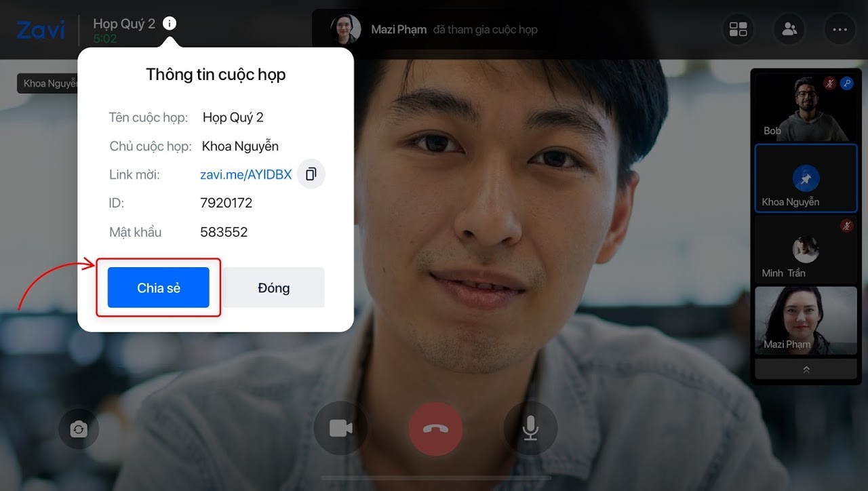Open the participants list icon

(789, 29)
